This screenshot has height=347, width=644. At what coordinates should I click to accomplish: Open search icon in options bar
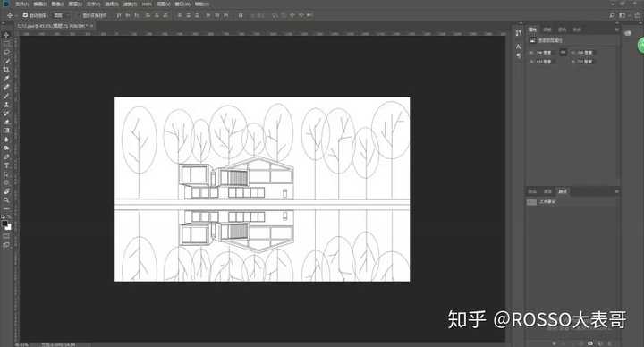click(612, 15)
